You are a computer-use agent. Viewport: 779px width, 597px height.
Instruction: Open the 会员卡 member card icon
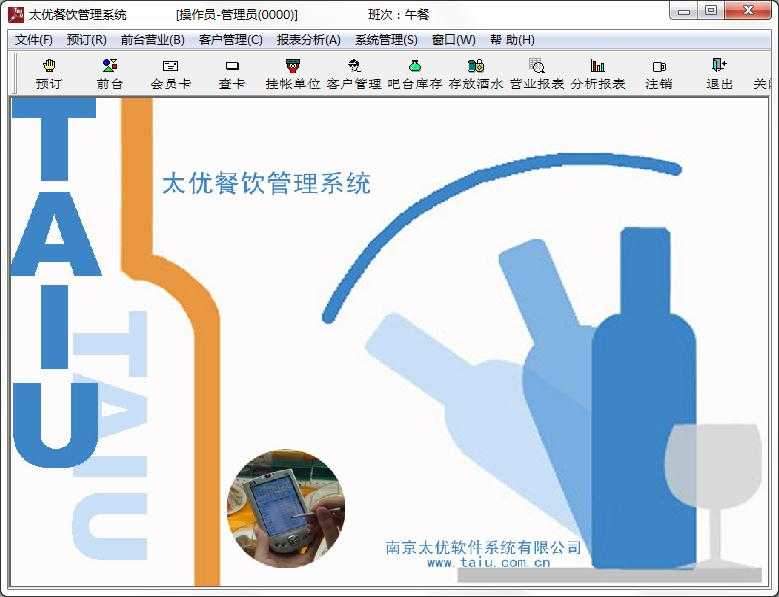(170, 74)
